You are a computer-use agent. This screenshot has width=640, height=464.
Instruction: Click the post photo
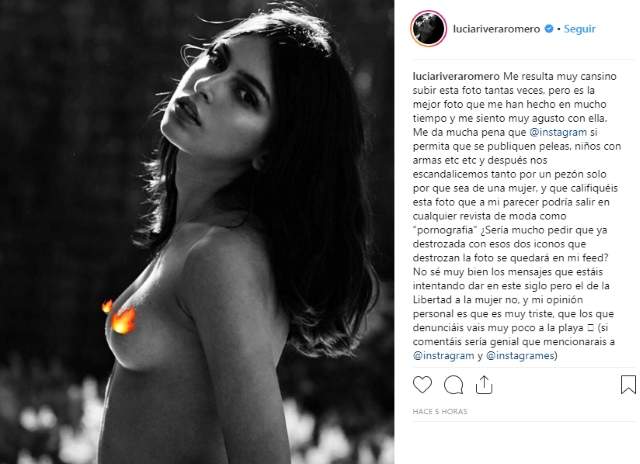197,232
